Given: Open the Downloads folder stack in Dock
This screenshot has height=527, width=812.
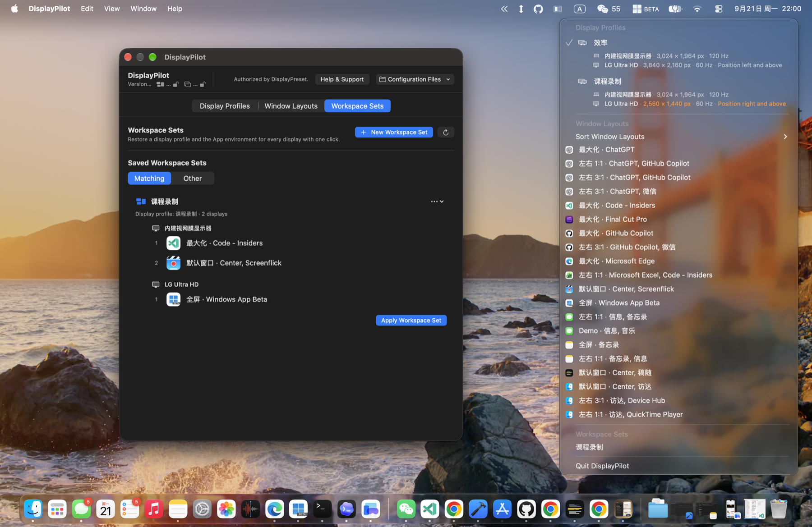Looking at the screenshot, I should click(x=658, y=509).
